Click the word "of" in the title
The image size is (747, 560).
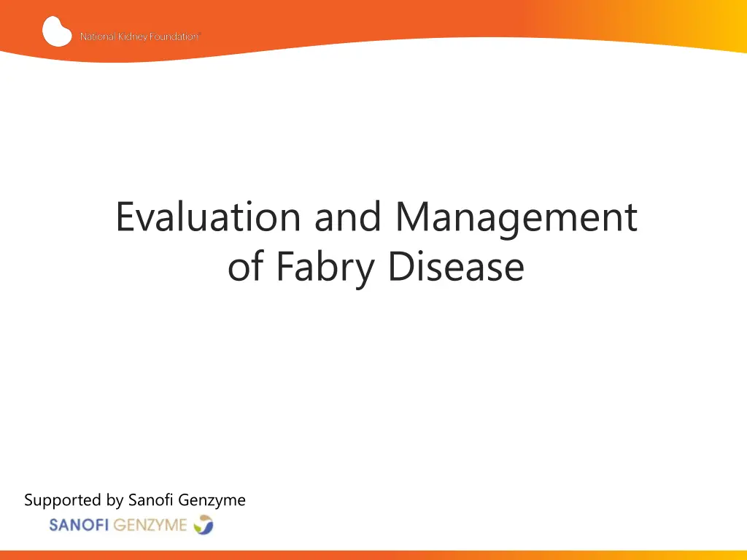tap(247, 267)
